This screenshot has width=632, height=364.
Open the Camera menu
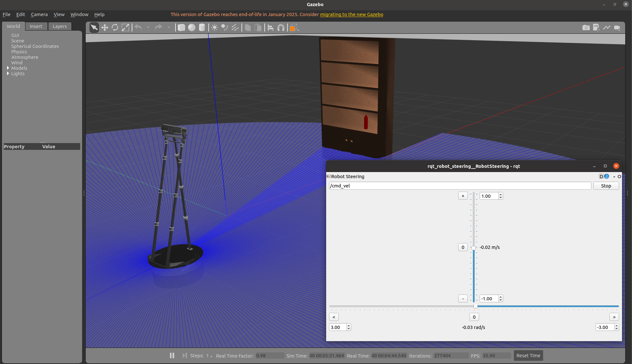click(39, 14)
